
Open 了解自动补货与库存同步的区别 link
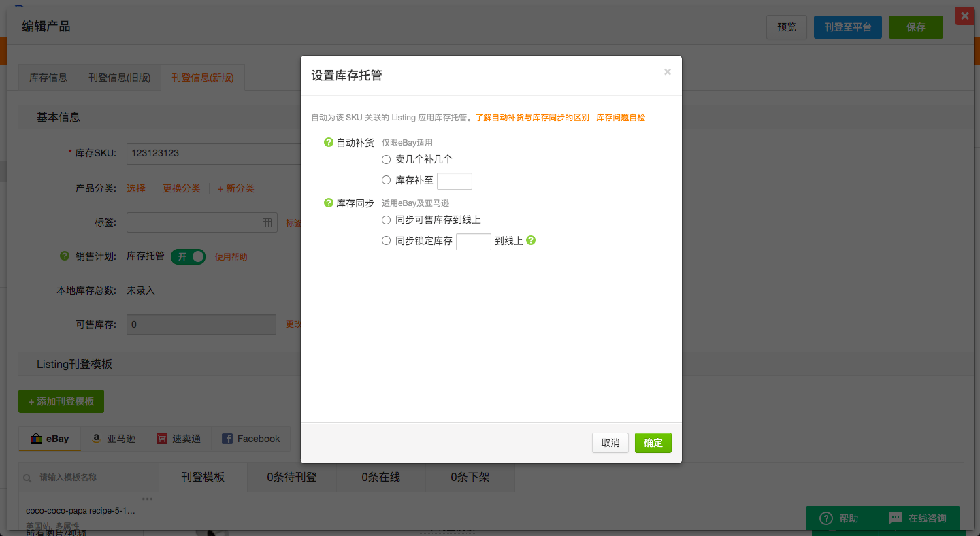[x=532, y=118]
